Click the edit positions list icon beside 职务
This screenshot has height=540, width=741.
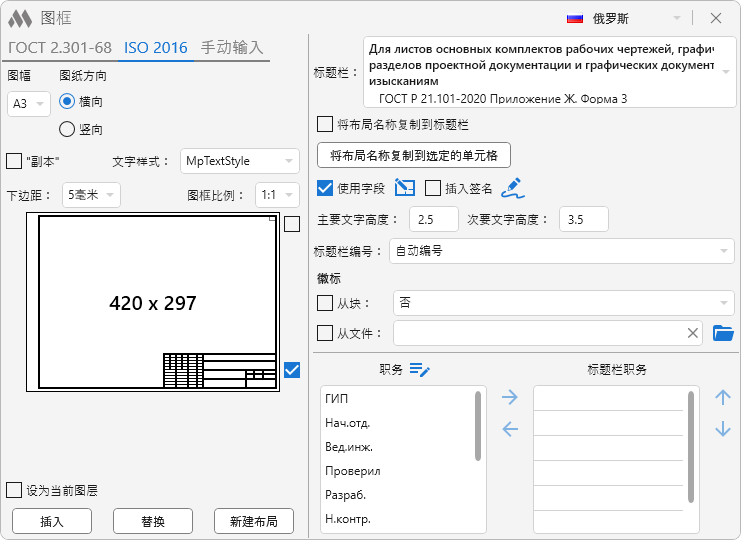point(420,370)
